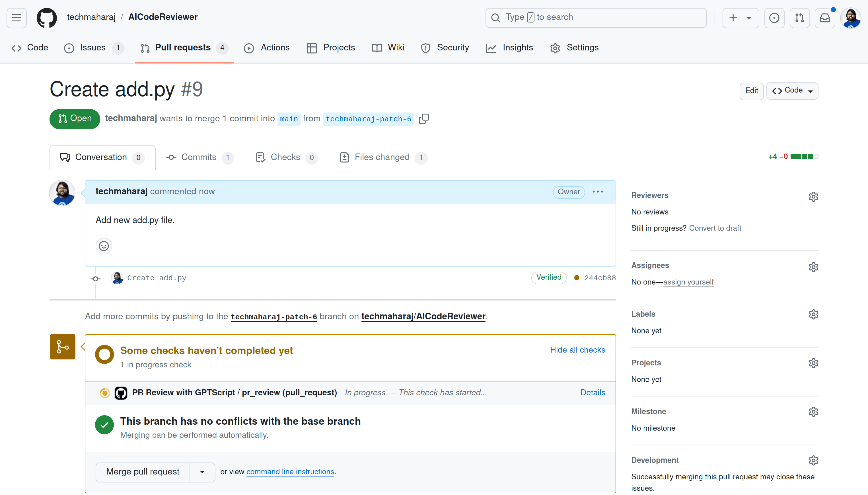Click the techmaharaj author name in comment header
Image resolution: width=868 pixels, height=495 pixels.
(x=121, y=191)
